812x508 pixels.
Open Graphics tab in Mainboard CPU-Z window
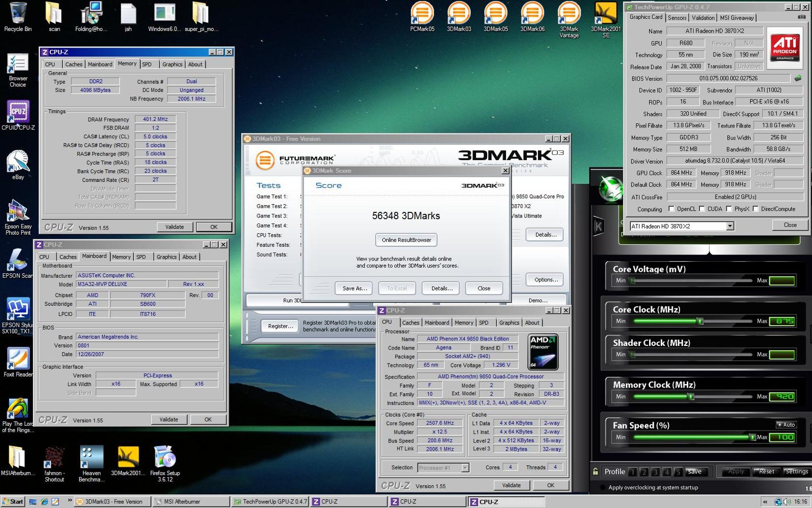166,257
